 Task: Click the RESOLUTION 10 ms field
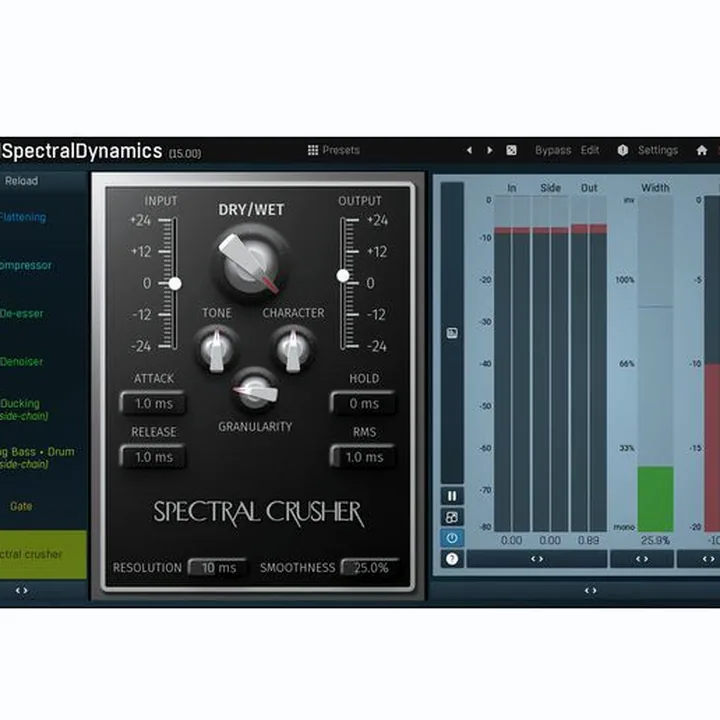pos(219,568)
